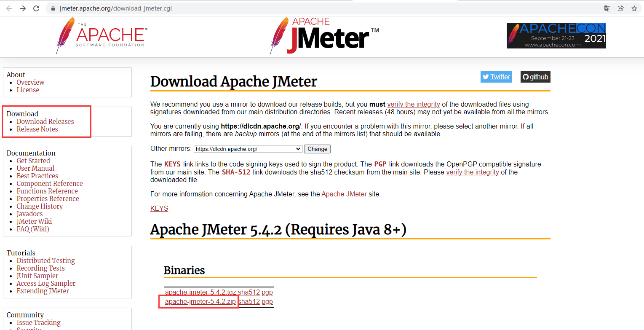Viewport: 644px width, 330px height.
Task: Click the Apache JMeter logo
Action: (x=324, y=36)
